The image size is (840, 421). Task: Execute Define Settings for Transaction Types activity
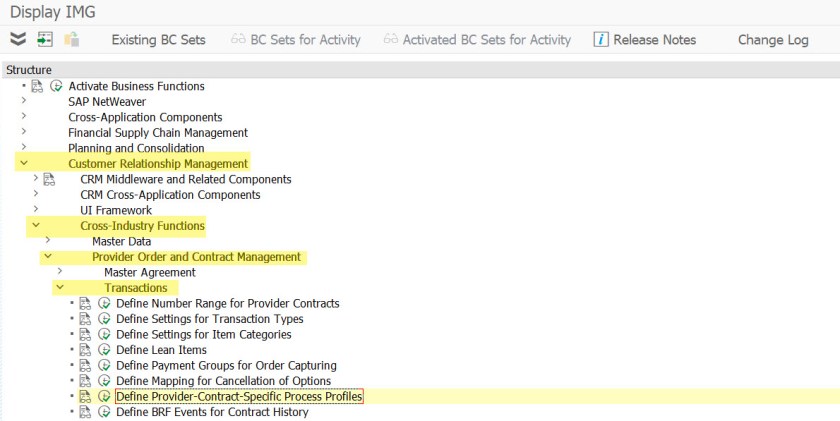point(103,319)
